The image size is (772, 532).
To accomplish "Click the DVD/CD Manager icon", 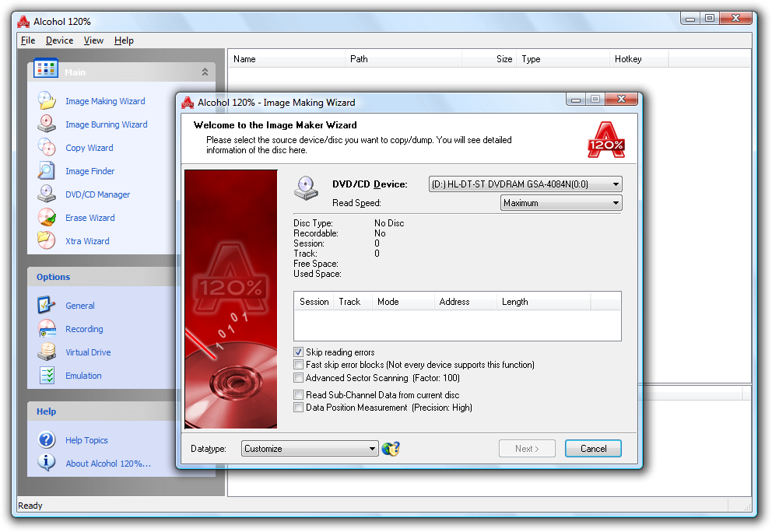I will tap(47, 194).
